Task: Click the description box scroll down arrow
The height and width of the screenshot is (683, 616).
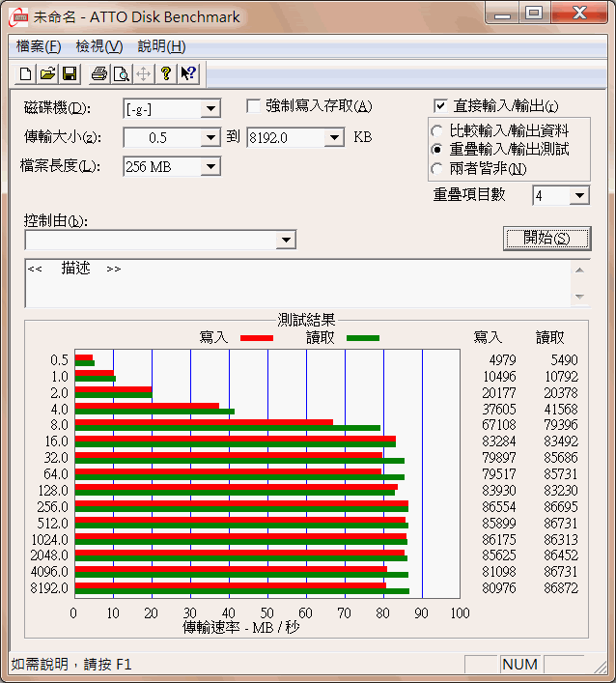Action: point(579,297)
